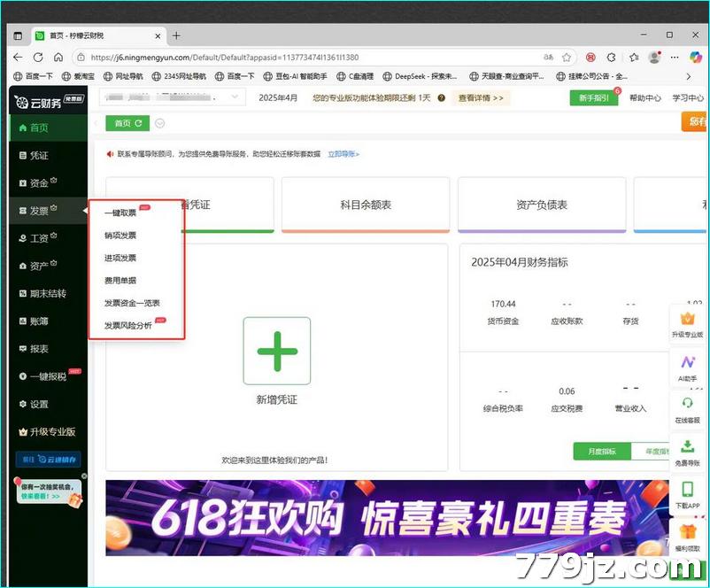The image size is (710, 588).
Task: Click the 查看详情 >> link
Action: coord(481,97)
